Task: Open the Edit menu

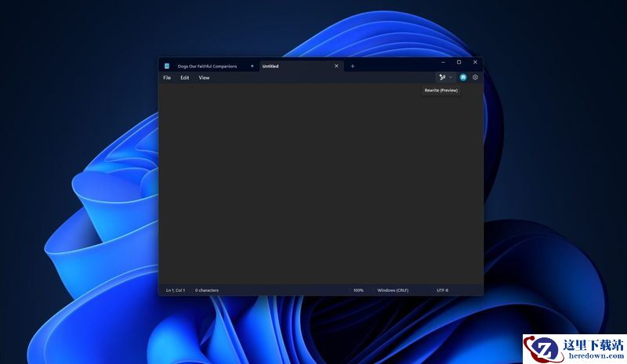Action: click(185, 77)
